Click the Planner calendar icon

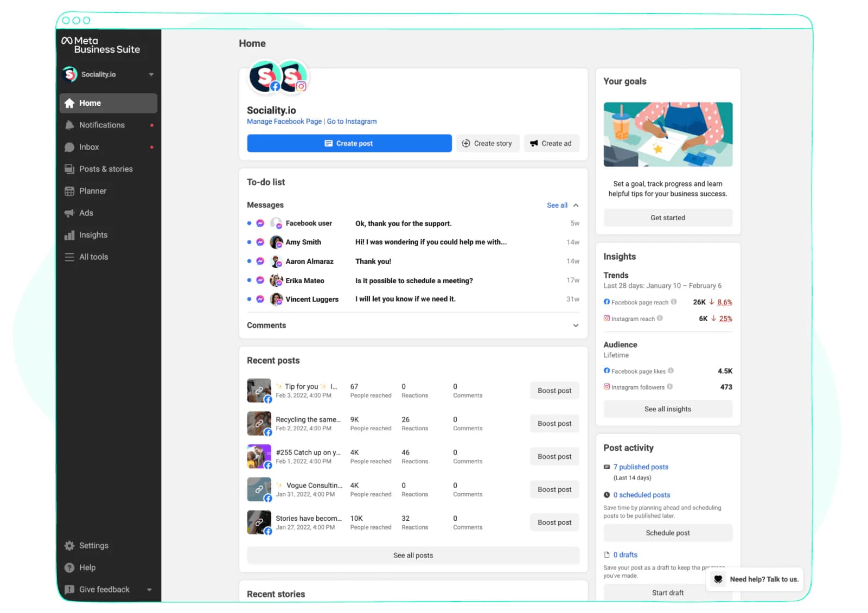(69, 191)
